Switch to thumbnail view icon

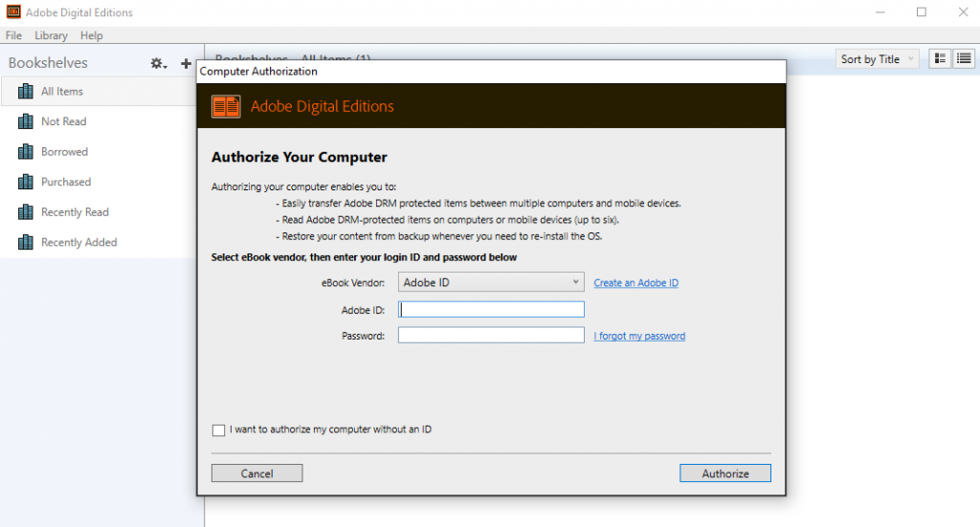[940, 58]
